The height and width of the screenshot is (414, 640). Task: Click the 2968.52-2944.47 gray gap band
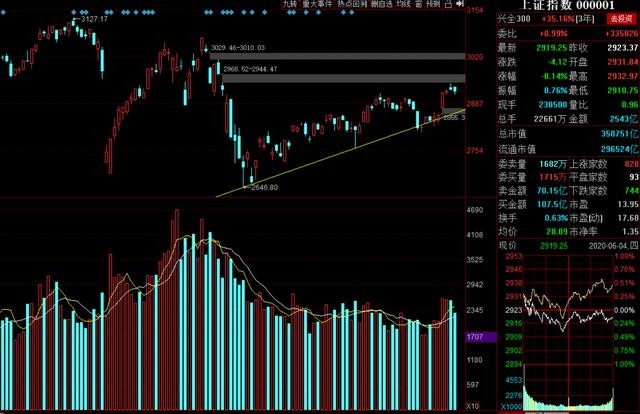pos(344,78)
